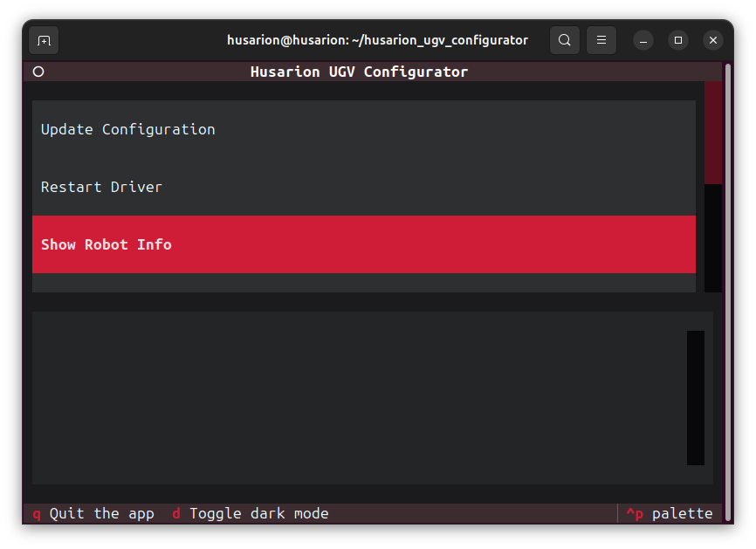The height and width of the screenshot is (549, 756).
Task: Search the terminal output
Action: tap(565, 40)
